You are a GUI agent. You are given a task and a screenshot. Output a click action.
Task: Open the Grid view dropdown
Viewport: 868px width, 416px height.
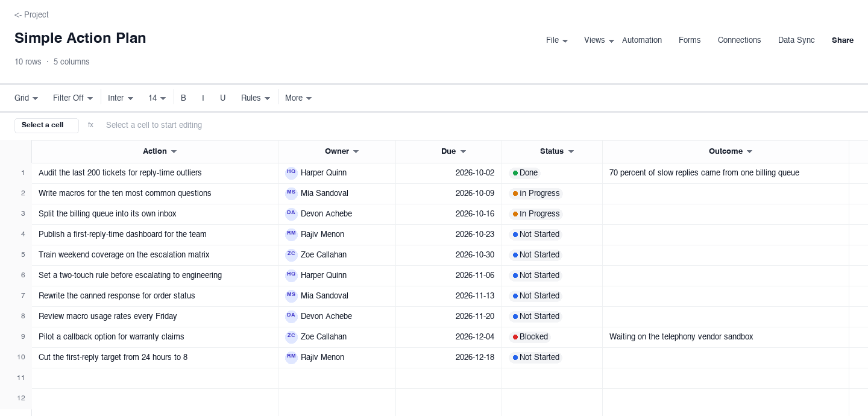(x=27, y=98)
